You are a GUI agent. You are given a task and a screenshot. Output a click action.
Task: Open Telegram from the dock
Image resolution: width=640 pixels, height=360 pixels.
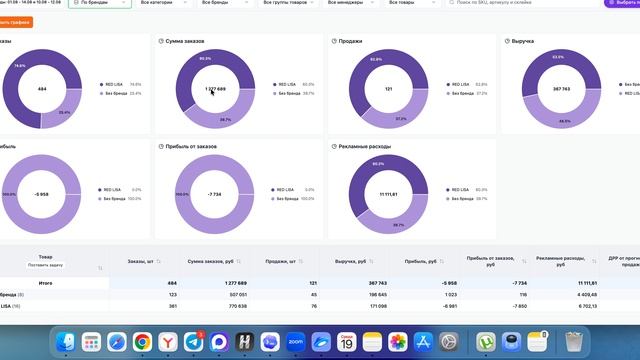[x=193, y=342]
